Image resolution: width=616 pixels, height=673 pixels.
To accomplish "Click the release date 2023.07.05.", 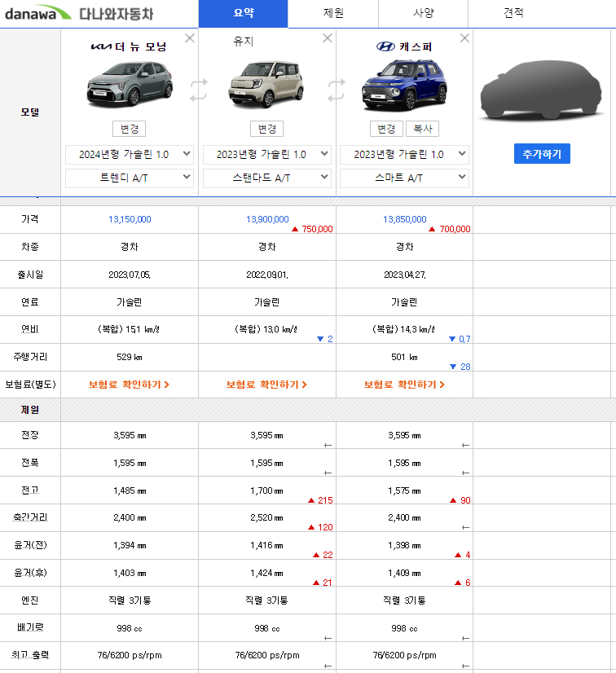I will tap(130, 275).
